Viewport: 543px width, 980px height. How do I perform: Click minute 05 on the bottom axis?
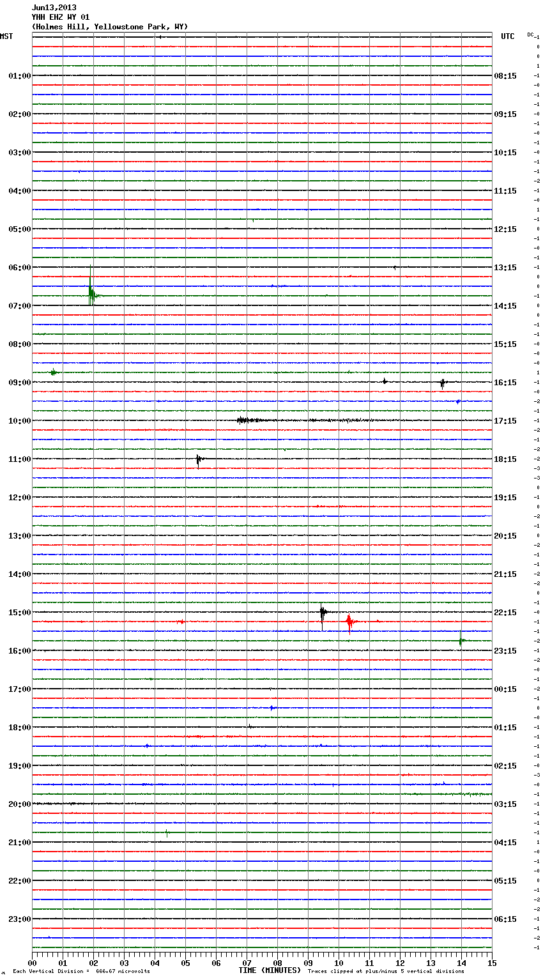[x=185, y=963]
